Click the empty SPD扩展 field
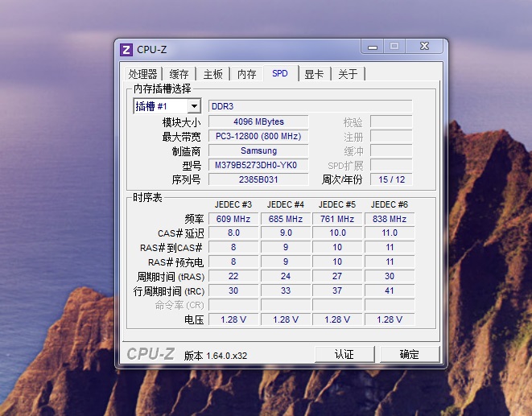The width and height of the screenshot is (532, 416). (x=391, y=165)
